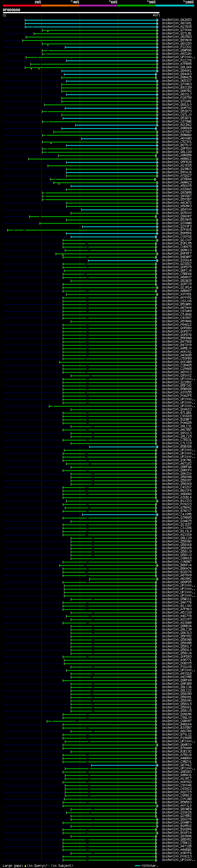The width and height of the screenshot is (197, 868).
Task: Click hit label UniRef100_A9RQM9
Action: coord(177,155)
